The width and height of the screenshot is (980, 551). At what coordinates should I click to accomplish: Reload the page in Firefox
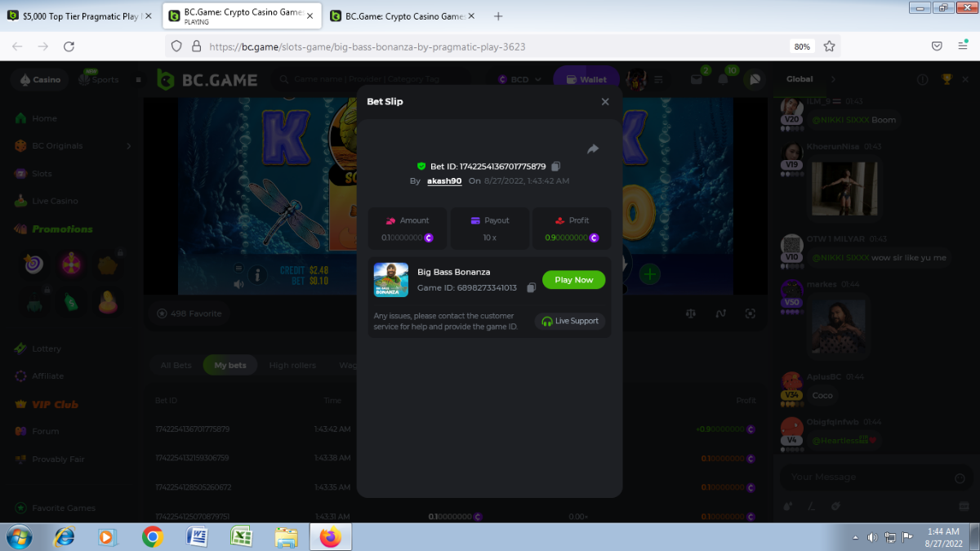click(x=69, y=47)
